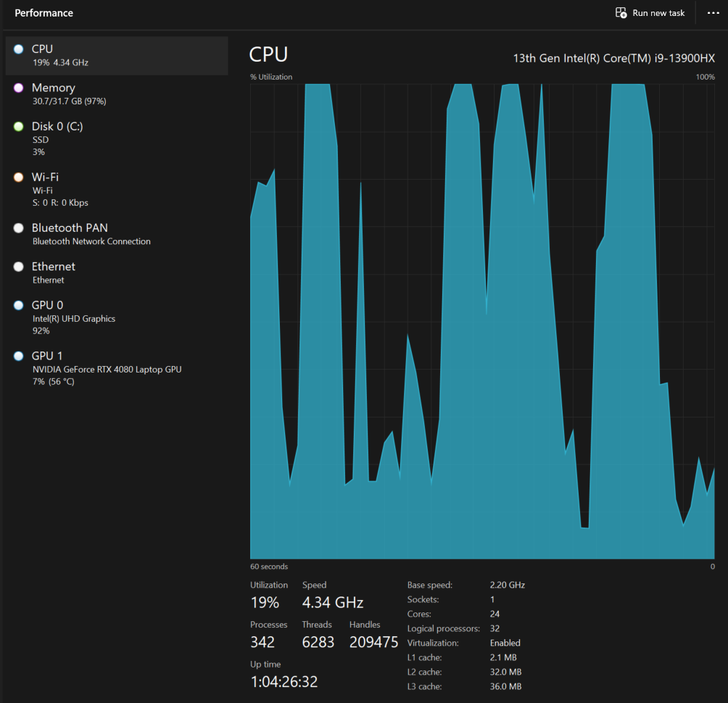Click the CPU utilization graph area

(x=482, y=320)
